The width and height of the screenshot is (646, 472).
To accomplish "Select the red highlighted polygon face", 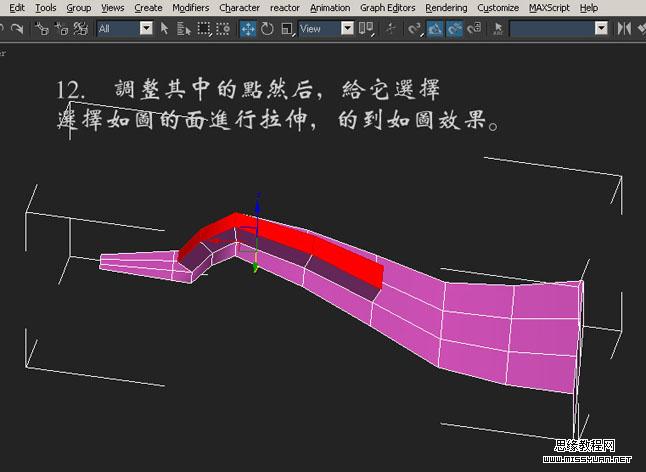I will [313, 243].
